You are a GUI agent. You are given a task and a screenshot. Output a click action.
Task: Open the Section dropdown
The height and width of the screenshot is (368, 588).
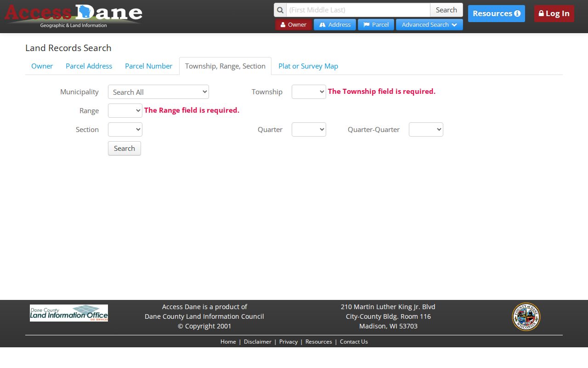(125, 130)
